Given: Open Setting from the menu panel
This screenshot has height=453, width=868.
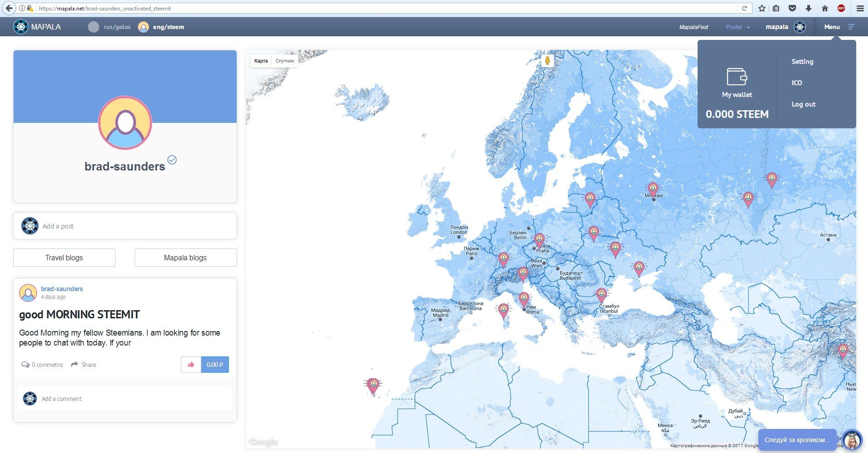Looking at the screenshot, I should click(x=802, y=62).
